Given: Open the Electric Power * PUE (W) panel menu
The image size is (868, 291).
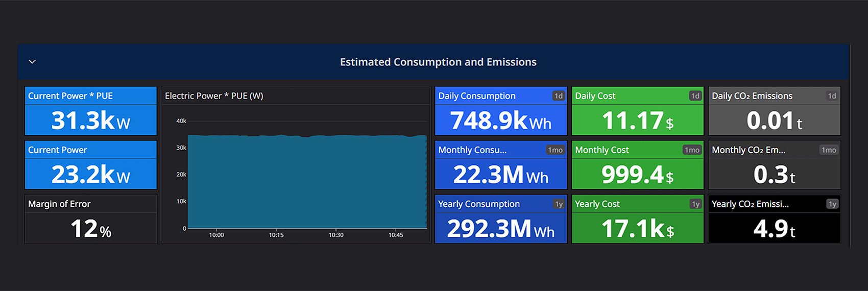Looking at the screenshot, I should pyautogui.click(x=214, y=96).
